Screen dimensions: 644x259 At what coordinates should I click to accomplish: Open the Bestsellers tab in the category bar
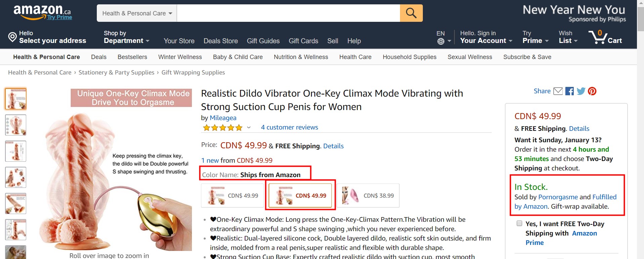click(x=132, y=57)
